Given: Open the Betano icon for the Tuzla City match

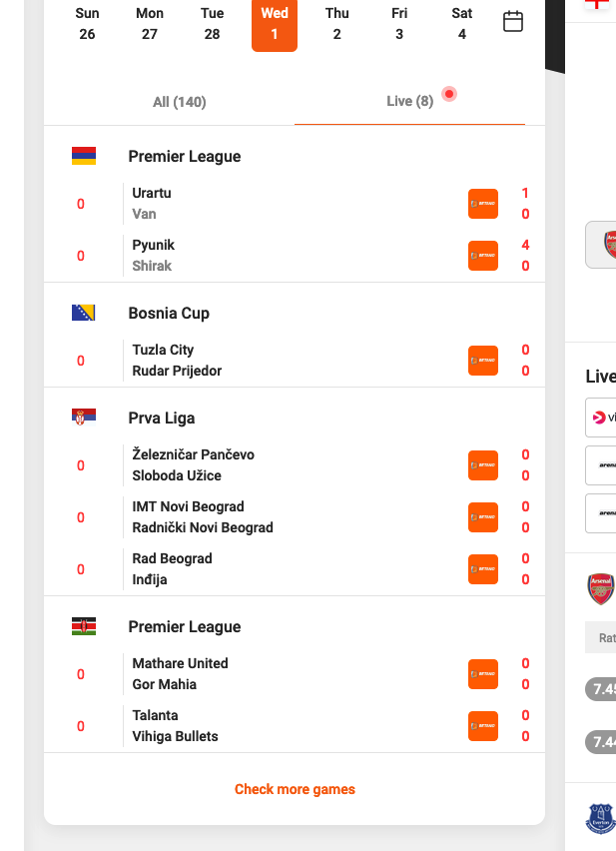Looking at the screenshot, I should pos(483,361).
